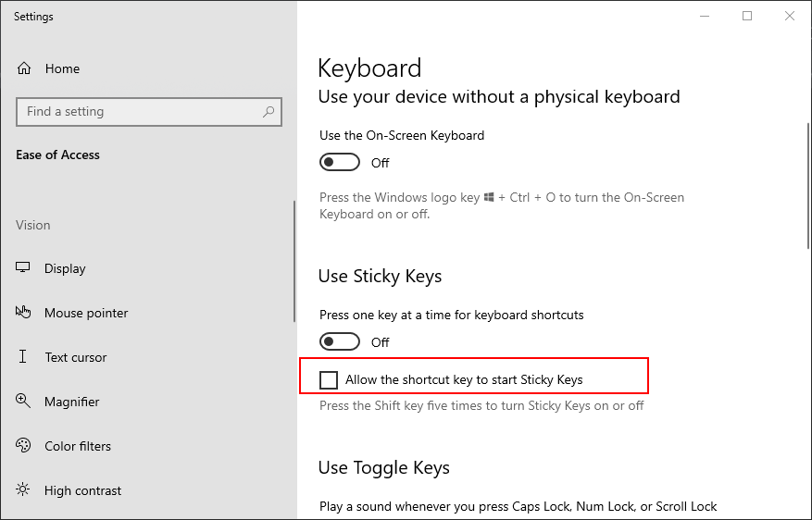Screen dimensions: 812x520
Task: Open the Magnifier icon in sidebar
Action: [23, 401]
